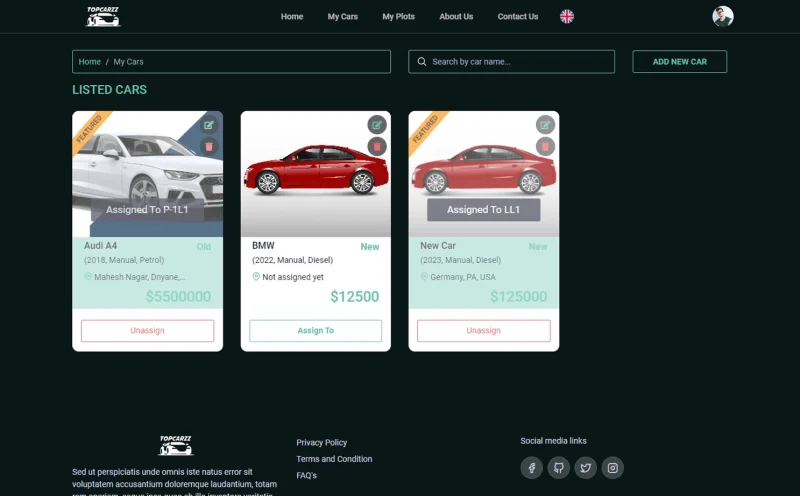Click Home in the breadcrumb
Screen dimensions: 800x496
pyautogui.click(x=89, y=62)
